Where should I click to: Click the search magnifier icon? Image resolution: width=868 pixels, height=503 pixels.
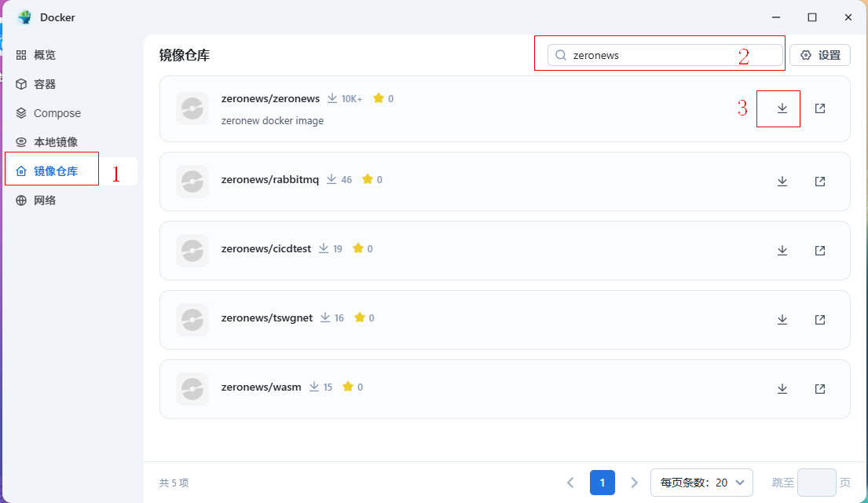(560, 55)
